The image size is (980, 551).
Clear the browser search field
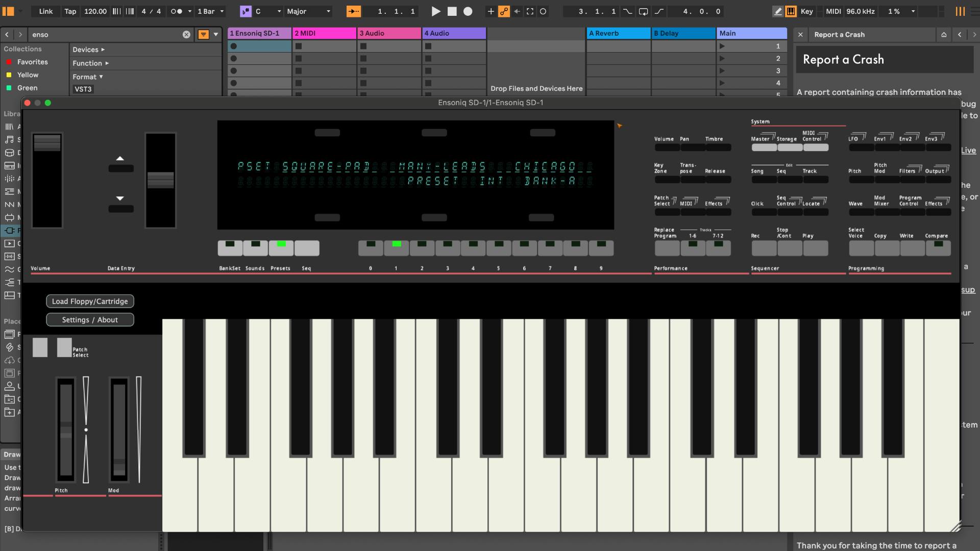click(186, 35)
